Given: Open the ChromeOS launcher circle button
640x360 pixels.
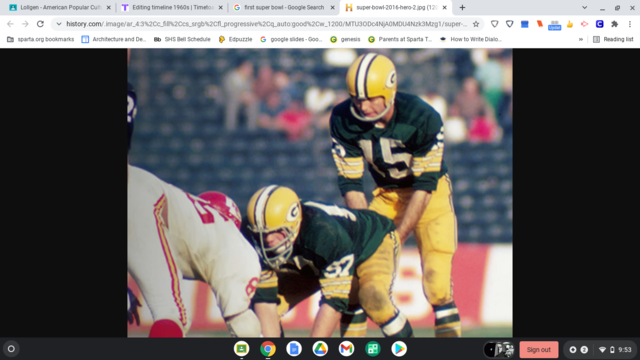Looking at the screenshot, I should pos(11,349).
